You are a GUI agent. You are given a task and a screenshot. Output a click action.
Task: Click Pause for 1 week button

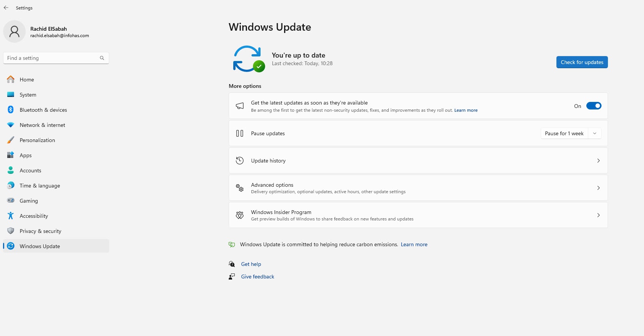[x=564, y=133]
